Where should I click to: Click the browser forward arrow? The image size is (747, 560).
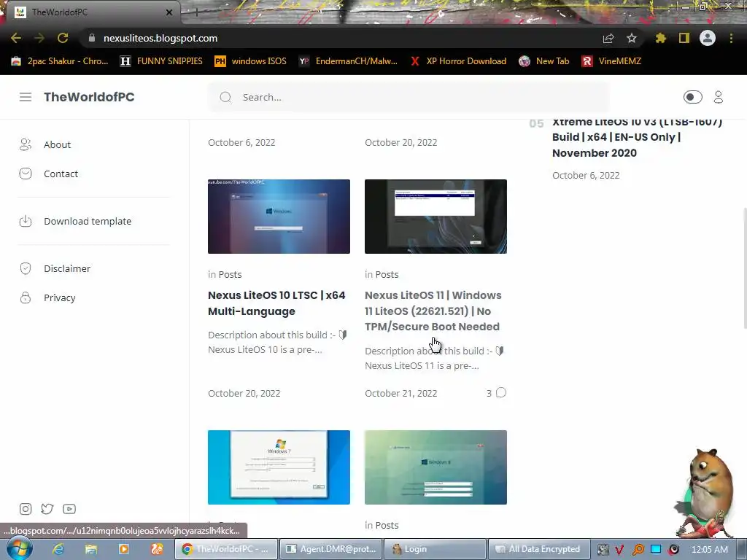[39, 38]
